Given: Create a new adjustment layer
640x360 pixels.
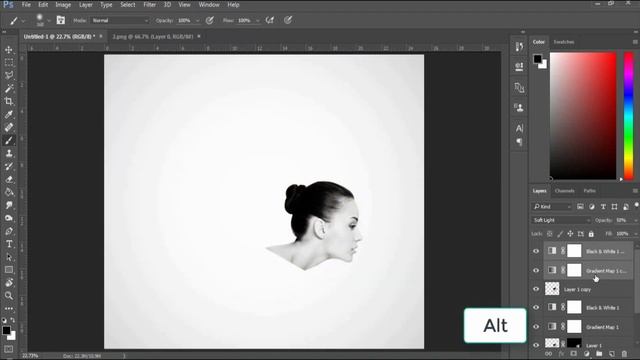Looking at the screenshot, I should [587, 354].
